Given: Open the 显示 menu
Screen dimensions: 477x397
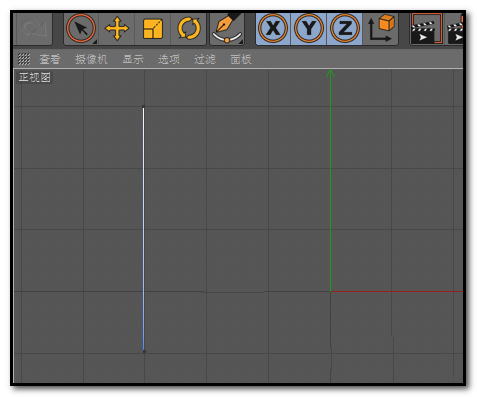Looking at the screenshot, I should 133,59.
